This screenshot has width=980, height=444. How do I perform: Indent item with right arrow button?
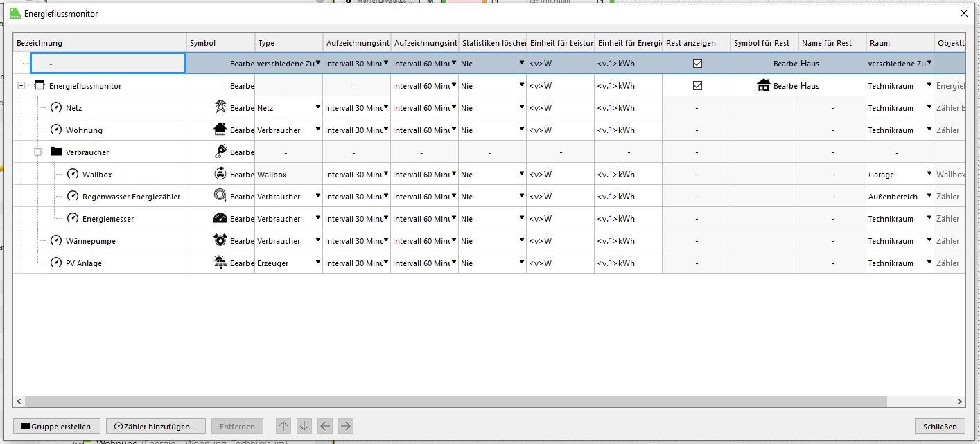346,426
